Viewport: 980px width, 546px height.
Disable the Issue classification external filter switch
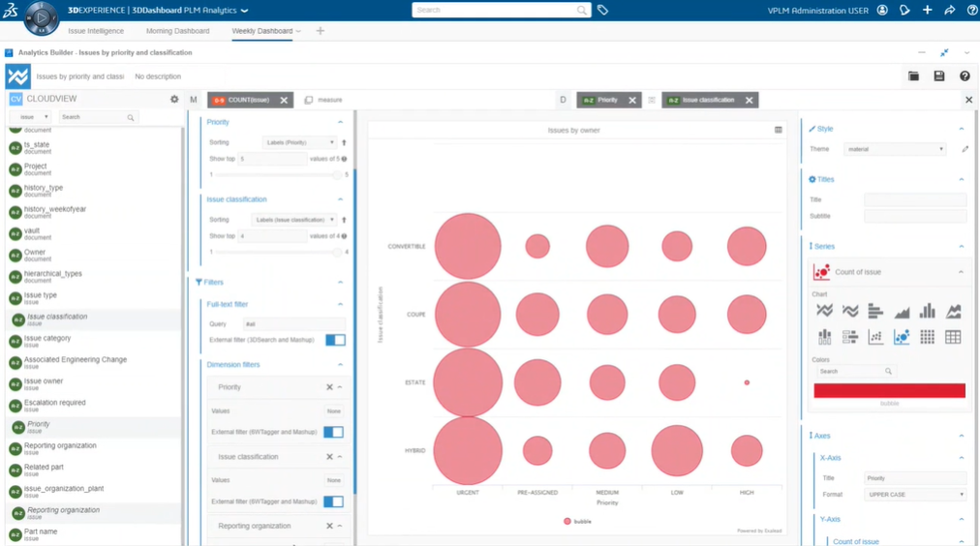[x=333, y=501]
